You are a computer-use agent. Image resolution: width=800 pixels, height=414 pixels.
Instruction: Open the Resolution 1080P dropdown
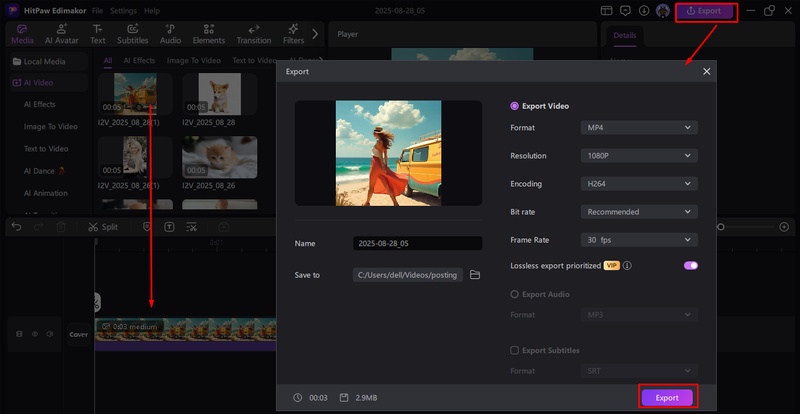pos(639,156)
